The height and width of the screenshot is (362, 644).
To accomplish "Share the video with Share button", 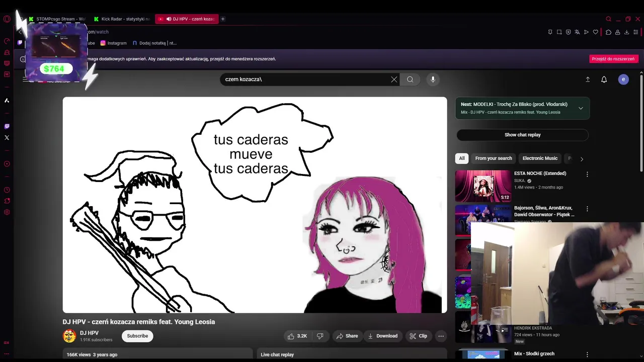I will [347, 336].
